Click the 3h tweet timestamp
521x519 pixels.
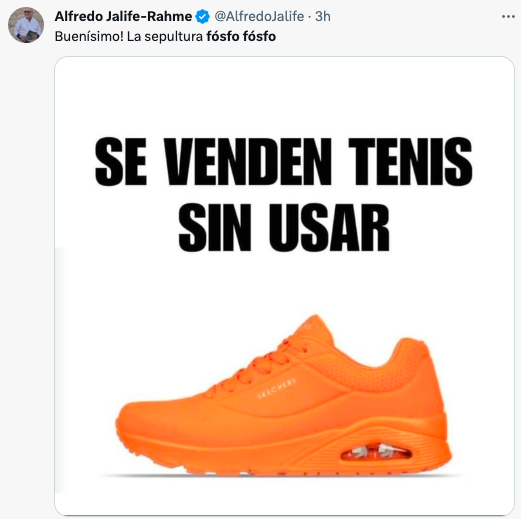click(x=323, y=16)
